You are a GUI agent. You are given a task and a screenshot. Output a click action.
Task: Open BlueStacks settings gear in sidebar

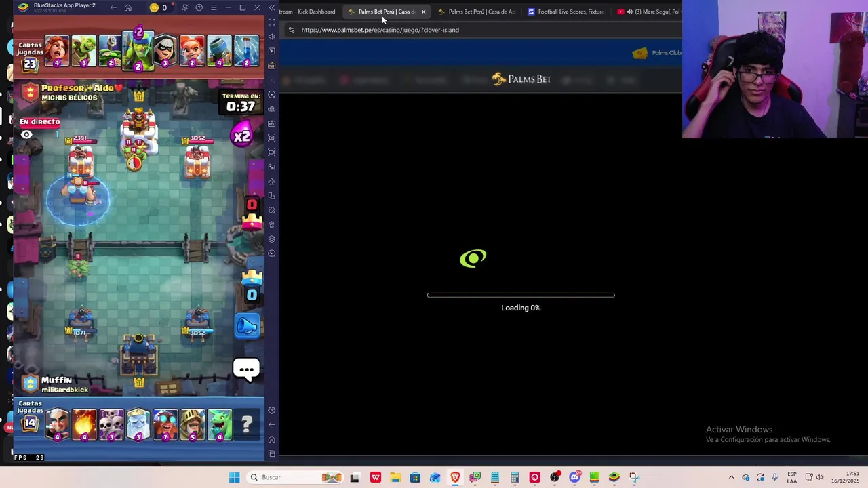pos(272,410)
